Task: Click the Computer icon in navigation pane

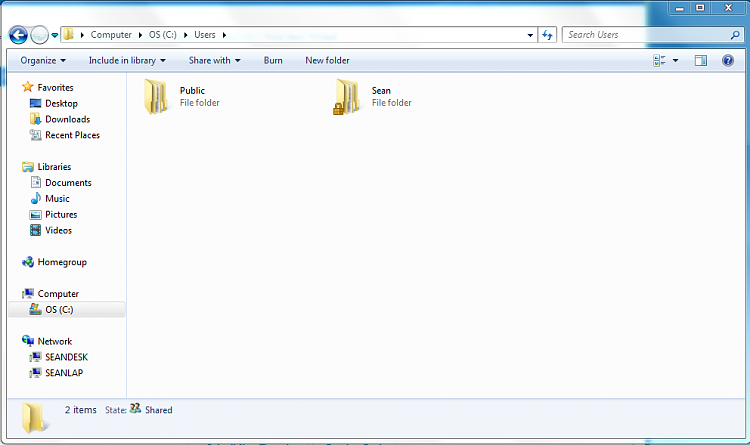Action: pos(28,293)
